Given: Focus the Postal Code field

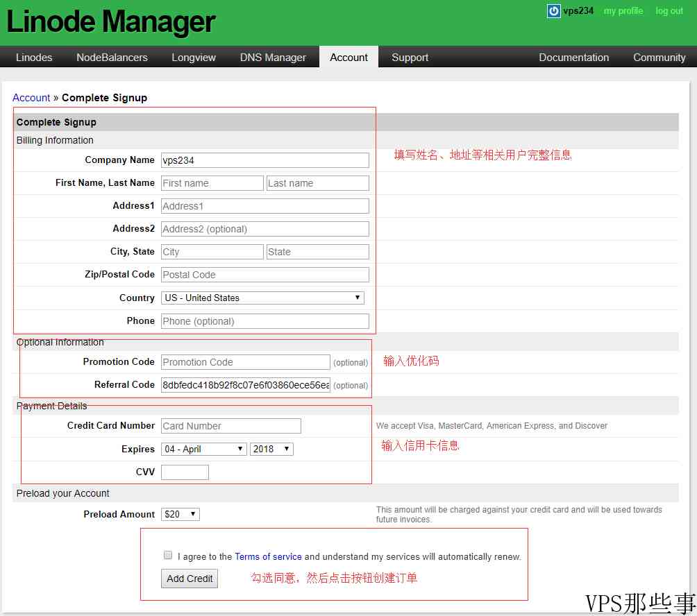Looking at the screenshot, I should pyautogui.click(x=265, y=275).
